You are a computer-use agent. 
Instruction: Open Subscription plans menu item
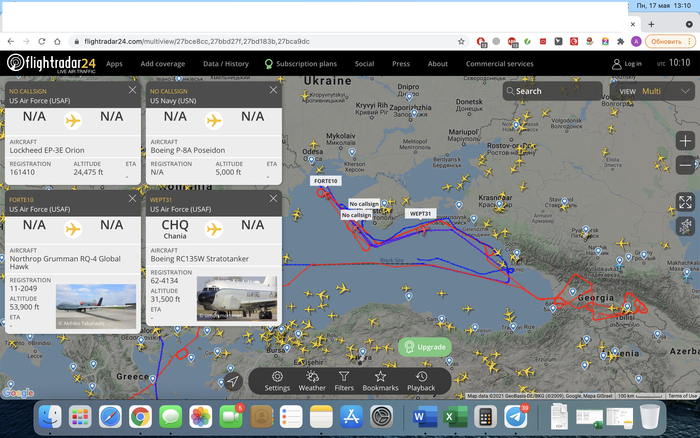301,64
